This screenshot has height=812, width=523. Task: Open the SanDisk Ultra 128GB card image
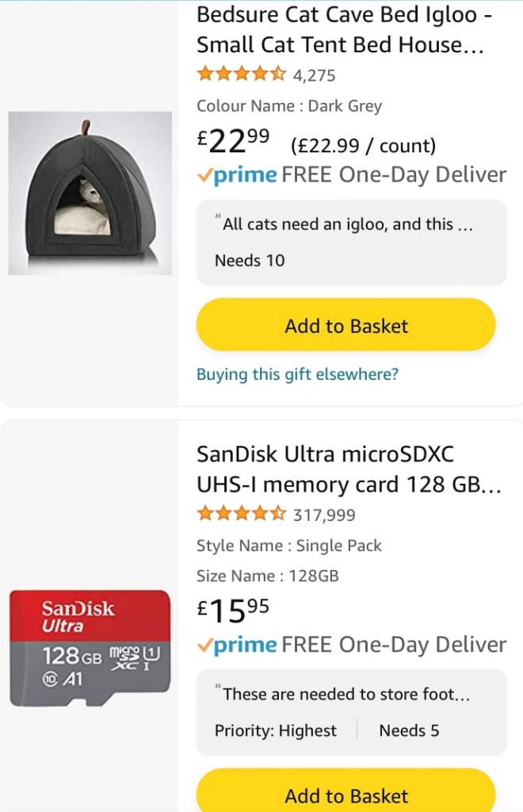point(90,648)
